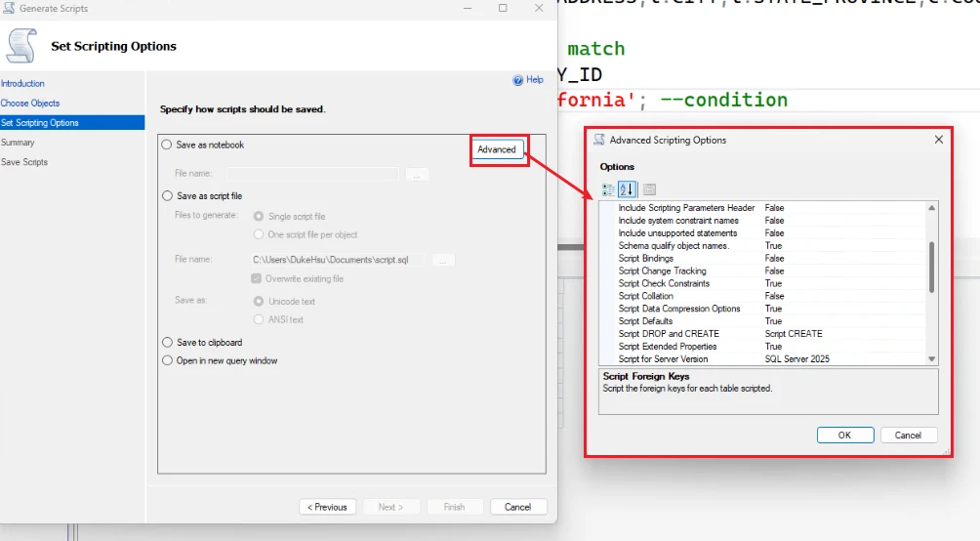Select the Script DROP and CREATE property row

click(669, 334)
